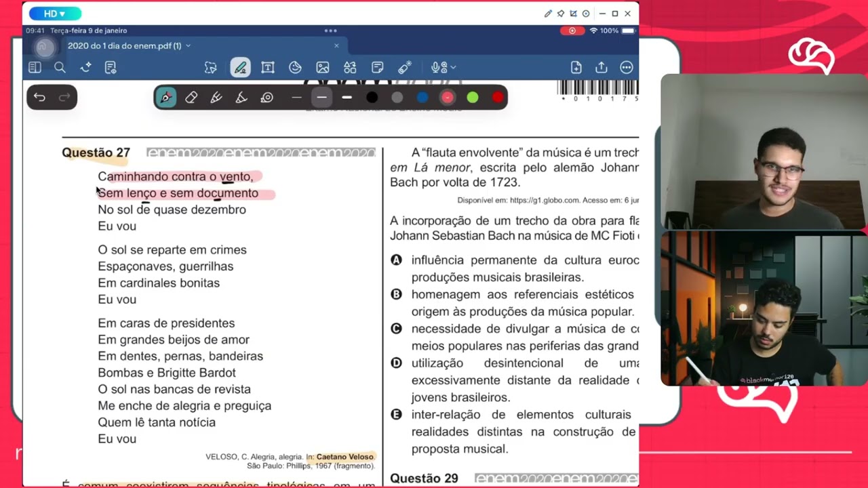Switch to the '2020 do 1 dia do enem.pdf (1)' tab
This screenshot has width=868, height=488.
124,45
